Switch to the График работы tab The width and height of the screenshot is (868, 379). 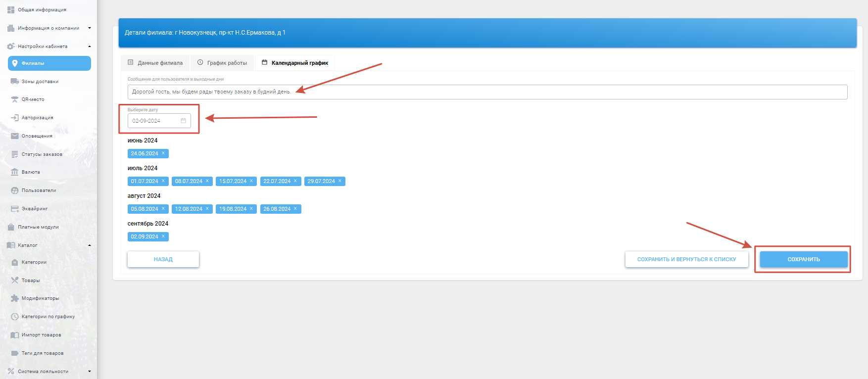point(222,63)
